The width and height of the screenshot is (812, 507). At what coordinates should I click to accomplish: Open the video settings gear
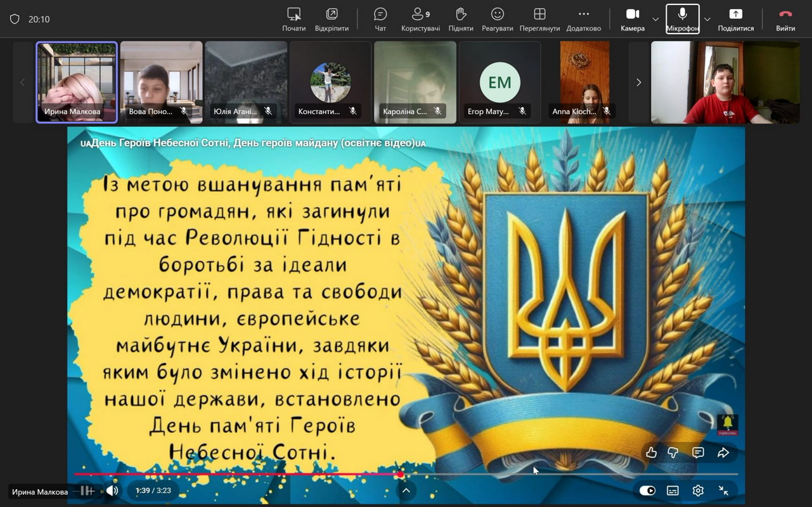coord(698,491)
